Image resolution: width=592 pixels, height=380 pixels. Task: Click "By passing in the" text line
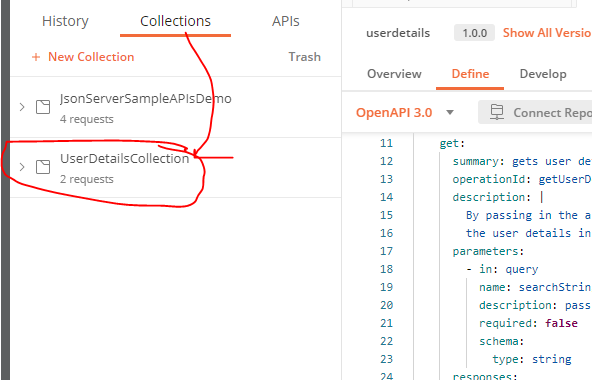pos(528,215)
